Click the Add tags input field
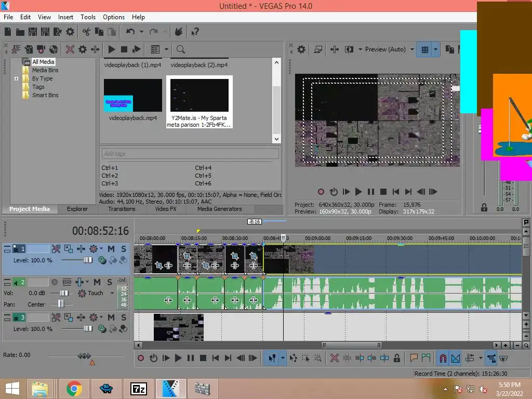The width and height of the screenshot is (532, 399). point(190,154)
